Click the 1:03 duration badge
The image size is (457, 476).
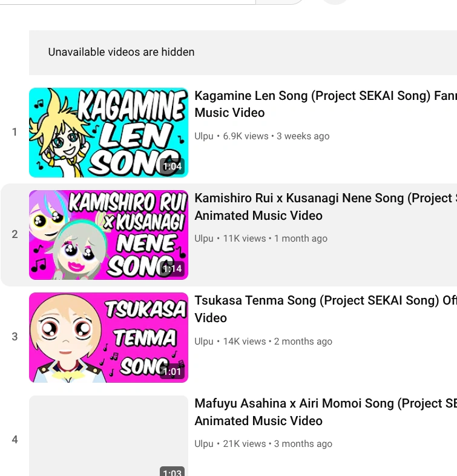172,471
